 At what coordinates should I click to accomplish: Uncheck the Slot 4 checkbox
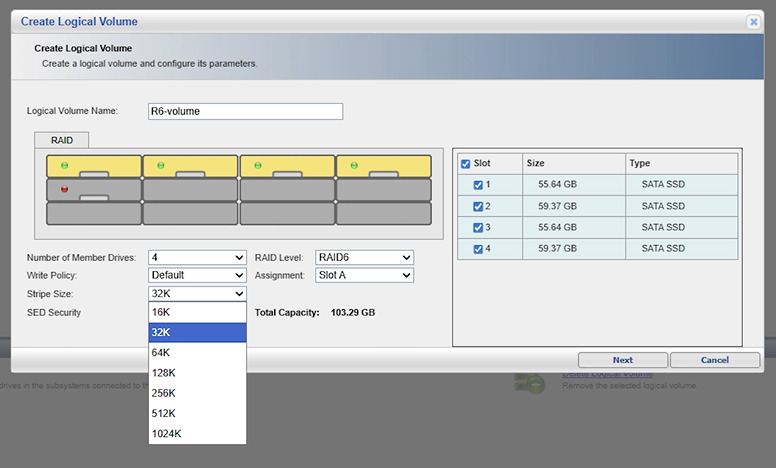478,249
